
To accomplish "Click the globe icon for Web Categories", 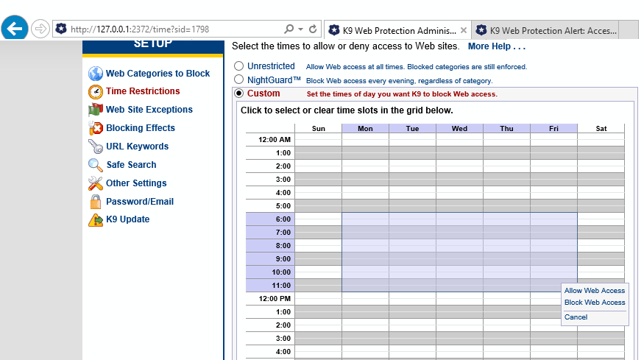I will 95,74.
